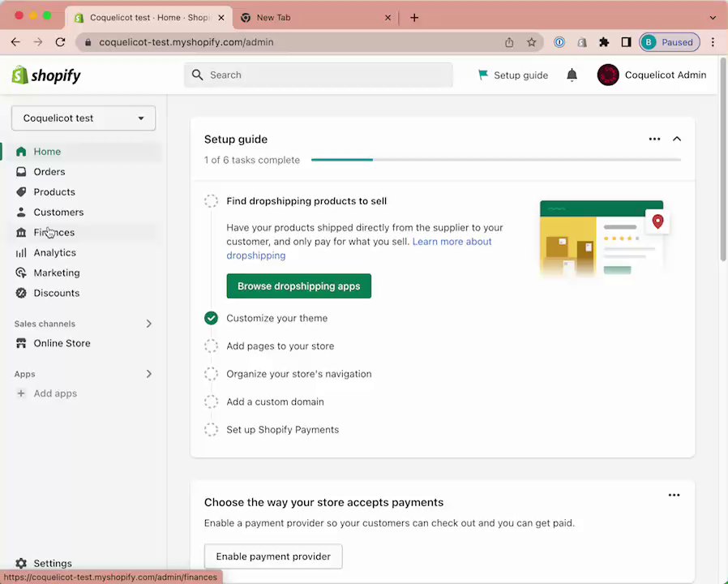Switch to the New Tab tab
Image resolution: width=728 pixels, height=584 pixels.
click(x=315, y=18)
